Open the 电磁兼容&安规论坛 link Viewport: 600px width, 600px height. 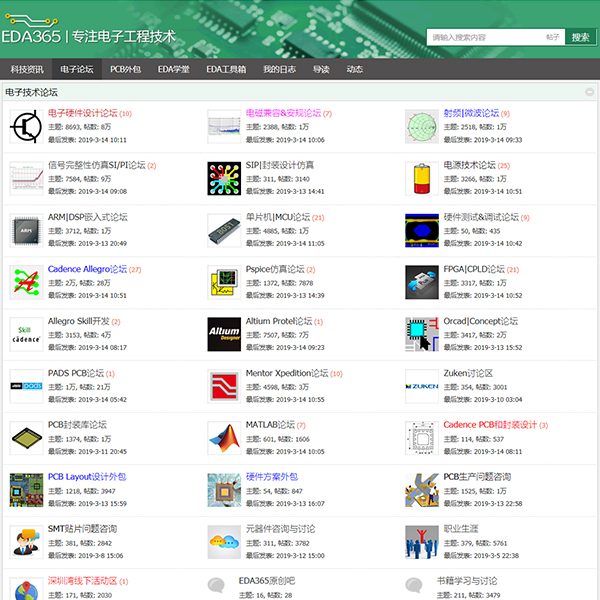point(283,113)
